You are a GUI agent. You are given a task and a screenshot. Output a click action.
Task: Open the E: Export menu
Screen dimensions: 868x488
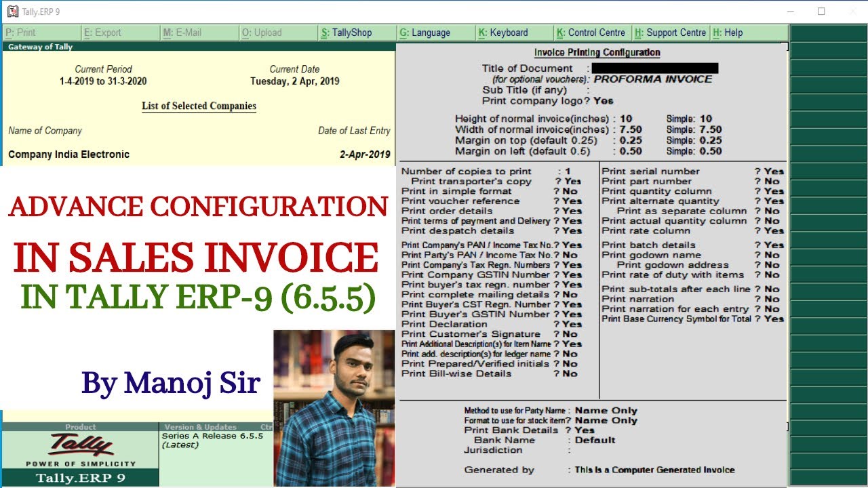pos(120,33)
